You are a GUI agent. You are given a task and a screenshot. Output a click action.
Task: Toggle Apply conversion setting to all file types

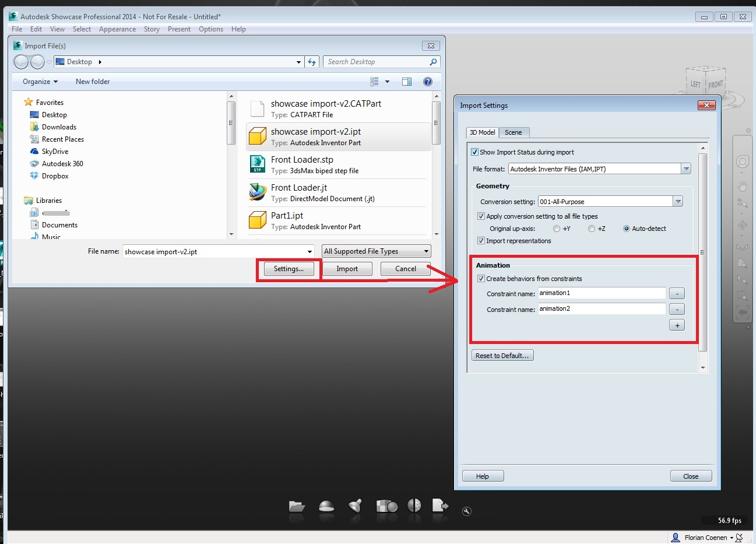(481, 216)
